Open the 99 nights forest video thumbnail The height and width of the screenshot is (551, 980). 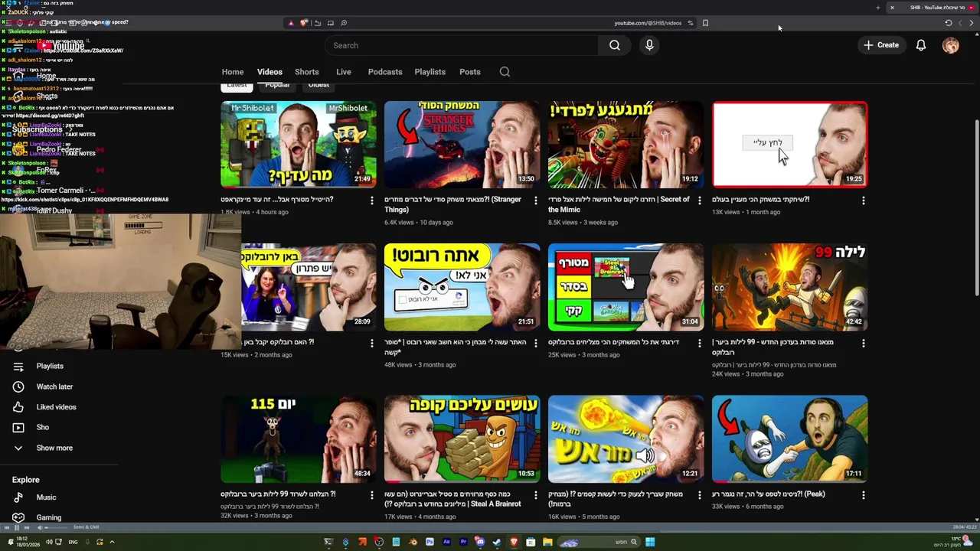(789, 287)
